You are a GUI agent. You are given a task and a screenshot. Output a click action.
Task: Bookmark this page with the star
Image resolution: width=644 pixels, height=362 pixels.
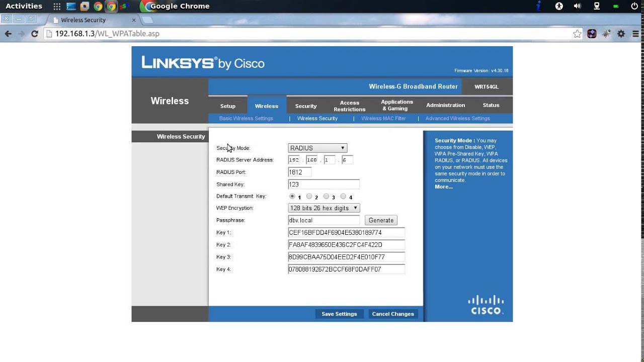(x=577, y=34)
